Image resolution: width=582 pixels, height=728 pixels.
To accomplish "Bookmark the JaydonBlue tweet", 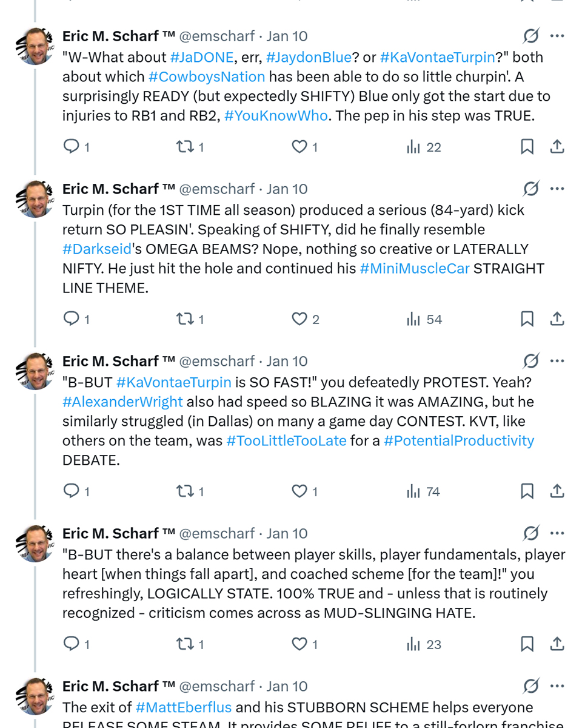I will click(527, 147).
